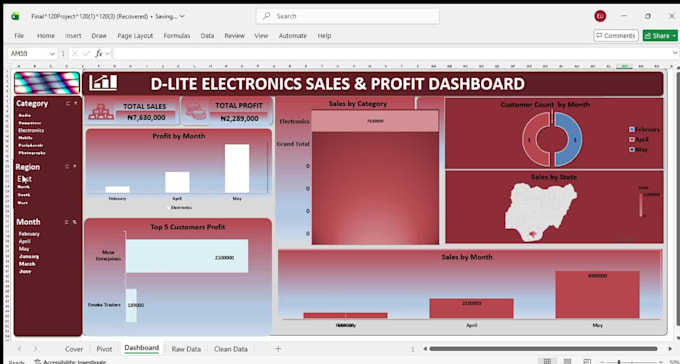
Task: Click the Total Sales gold bars icon
Action: 101,112
